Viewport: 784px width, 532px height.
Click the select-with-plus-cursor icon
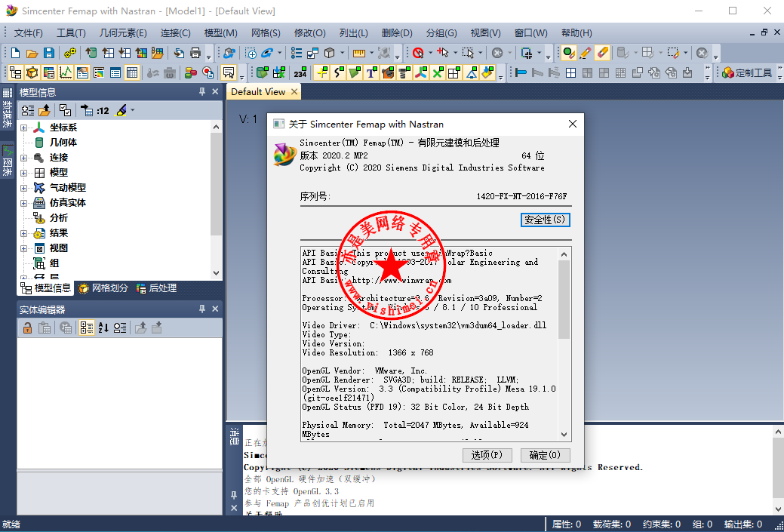442,53
